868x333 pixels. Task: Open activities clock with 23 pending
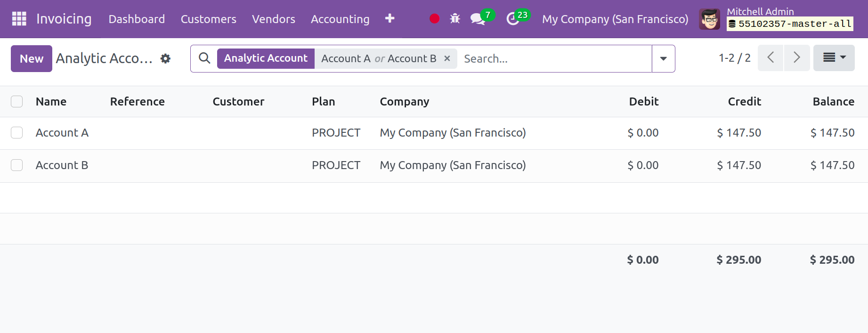point(518,18)
